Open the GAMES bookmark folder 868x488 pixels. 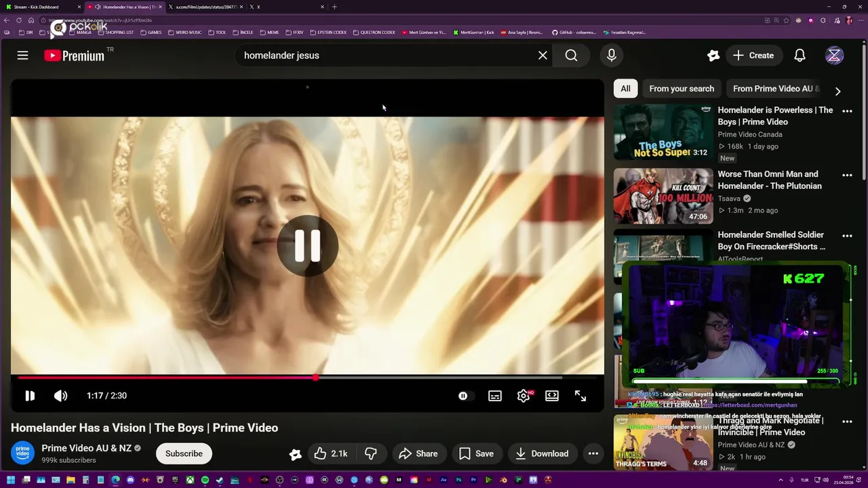[x=151, y=33]
